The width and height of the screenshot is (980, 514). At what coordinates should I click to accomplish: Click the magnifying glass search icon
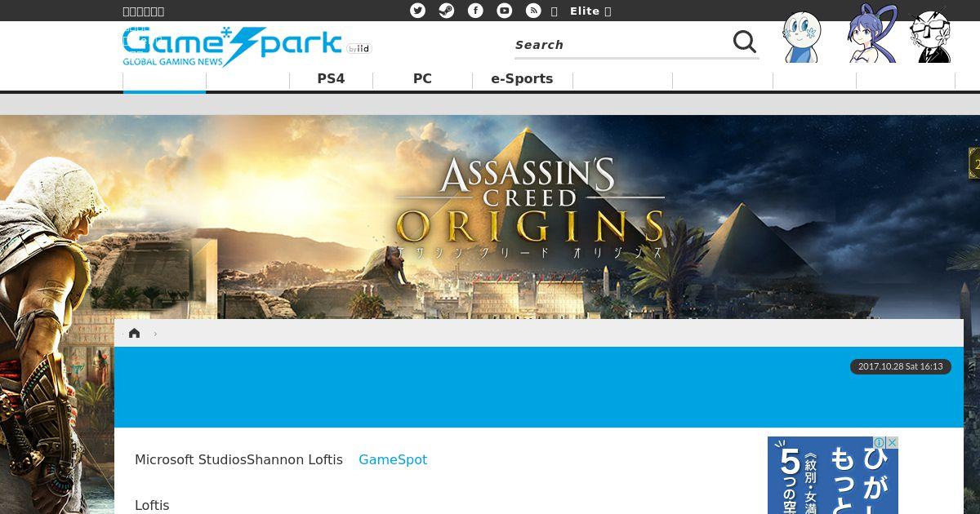(744, 42)
